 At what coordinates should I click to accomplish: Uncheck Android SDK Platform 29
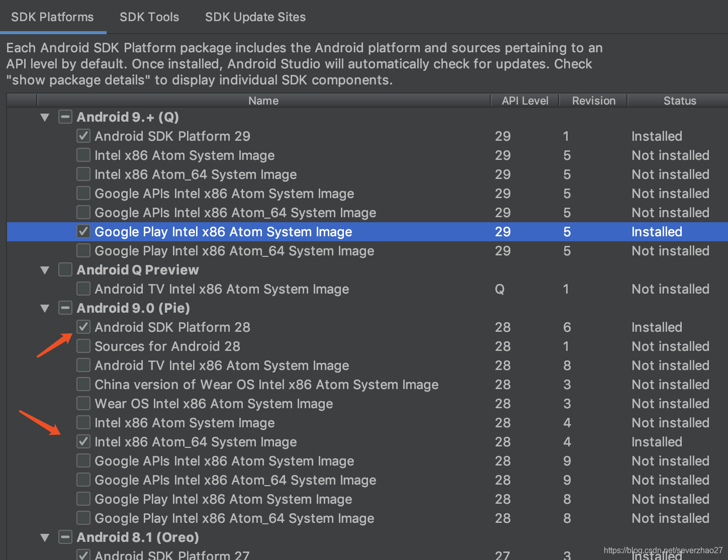tap(83, 136)
